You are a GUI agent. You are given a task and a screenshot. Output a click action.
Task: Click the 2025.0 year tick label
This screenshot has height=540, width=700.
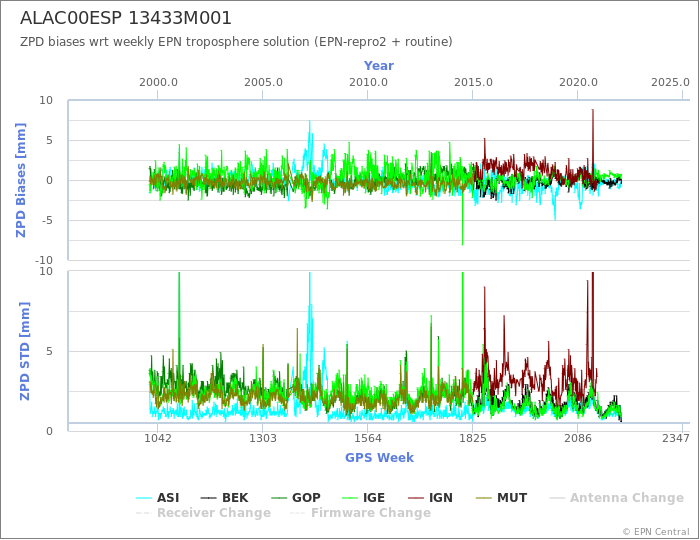click(670, 83)
